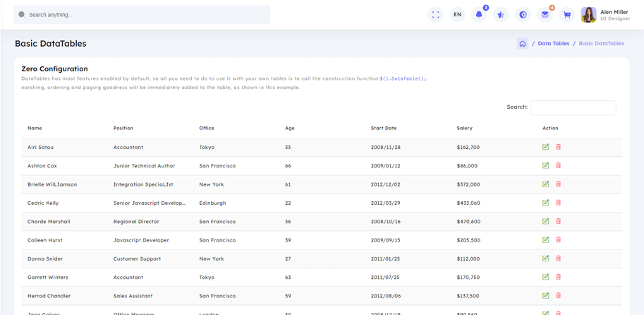Open the bookmarks star icon
This screenshot has width=644, height=315.
point(501,15)
